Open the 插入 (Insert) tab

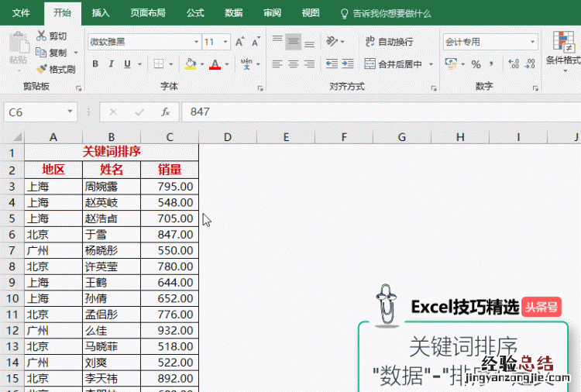(x=101, y=13)
